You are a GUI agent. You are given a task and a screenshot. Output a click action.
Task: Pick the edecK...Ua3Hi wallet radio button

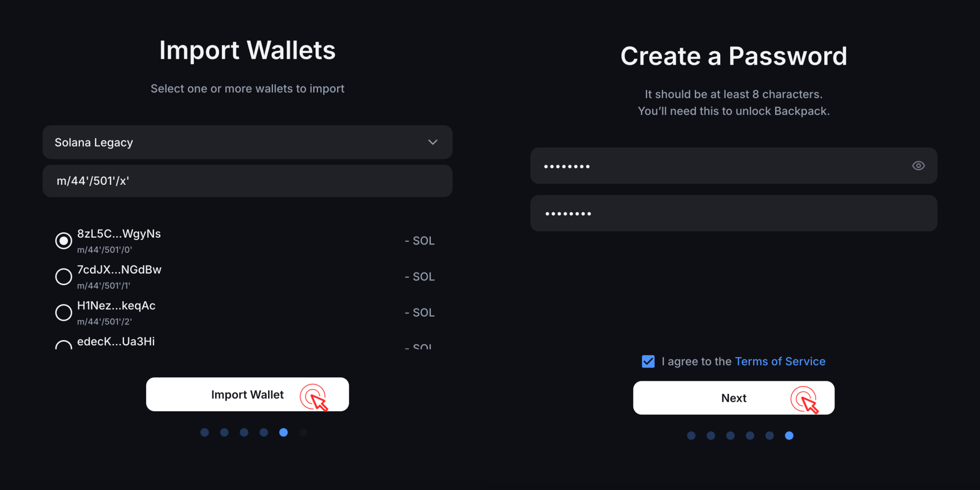pos(64,345)
